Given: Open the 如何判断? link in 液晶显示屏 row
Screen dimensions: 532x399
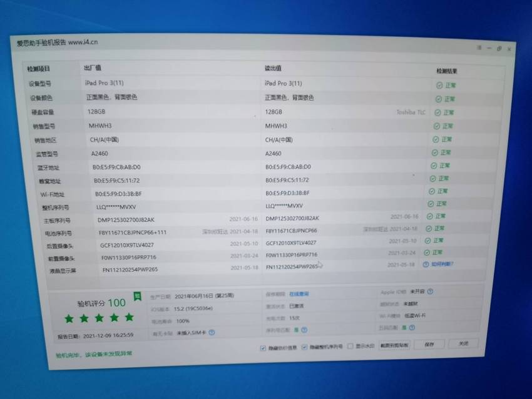Looking at the screenshot, I should [442, 264].
